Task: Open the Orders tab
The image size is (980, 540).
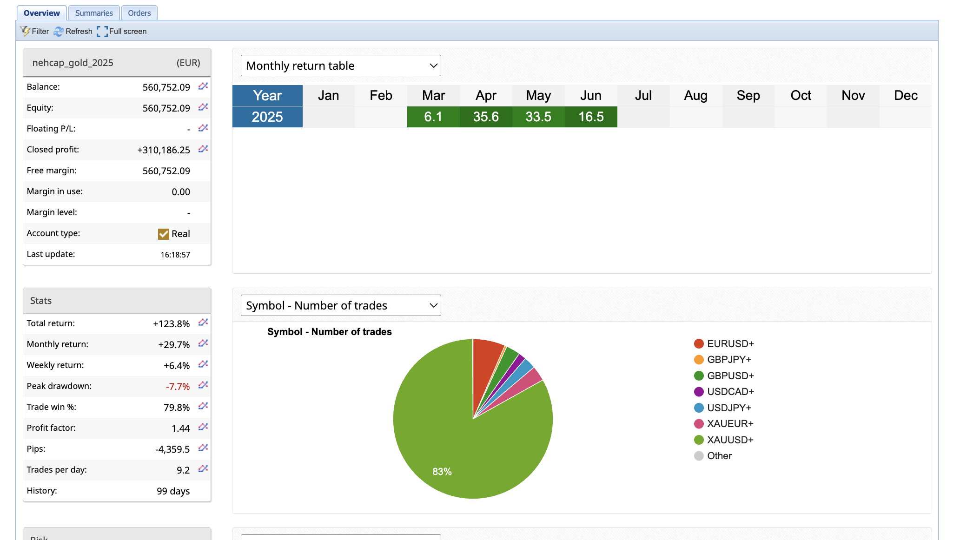Action: [x=139, y=13]
